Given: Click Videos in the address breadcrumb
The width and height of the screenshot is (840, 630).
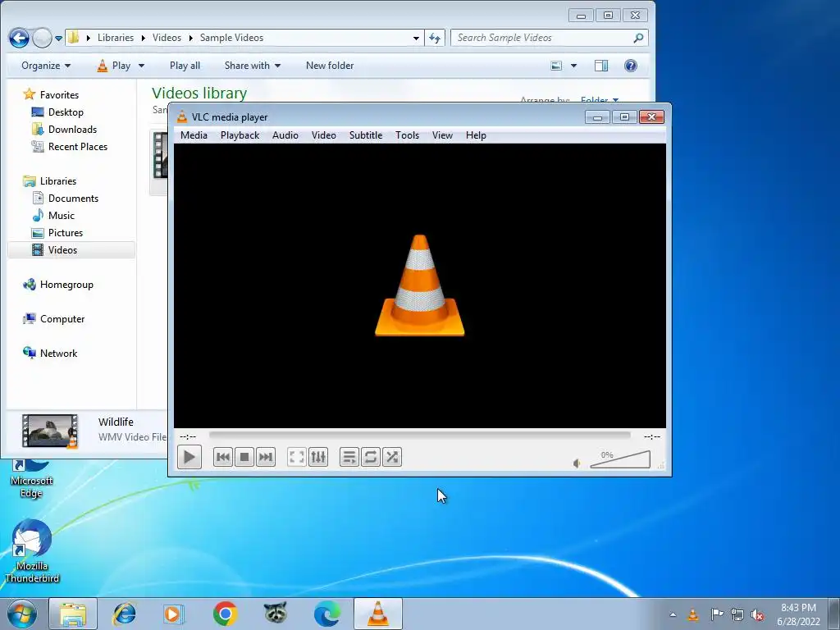Looking at the screenshot, I should click(x=167, y=38).
